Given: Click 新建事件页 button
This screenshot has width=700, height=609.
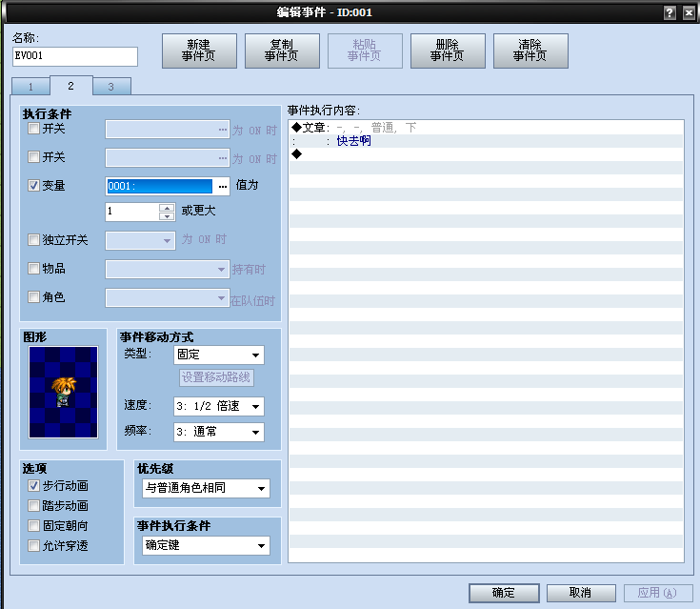Looking at the screenshot, I should 199,51.
